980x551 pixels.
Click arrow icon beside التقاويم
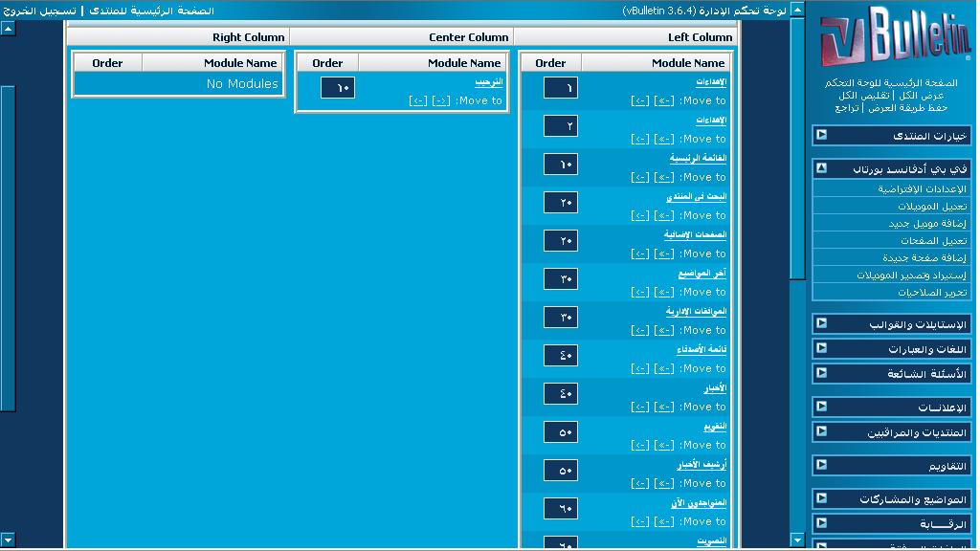(x=821, y=466)
